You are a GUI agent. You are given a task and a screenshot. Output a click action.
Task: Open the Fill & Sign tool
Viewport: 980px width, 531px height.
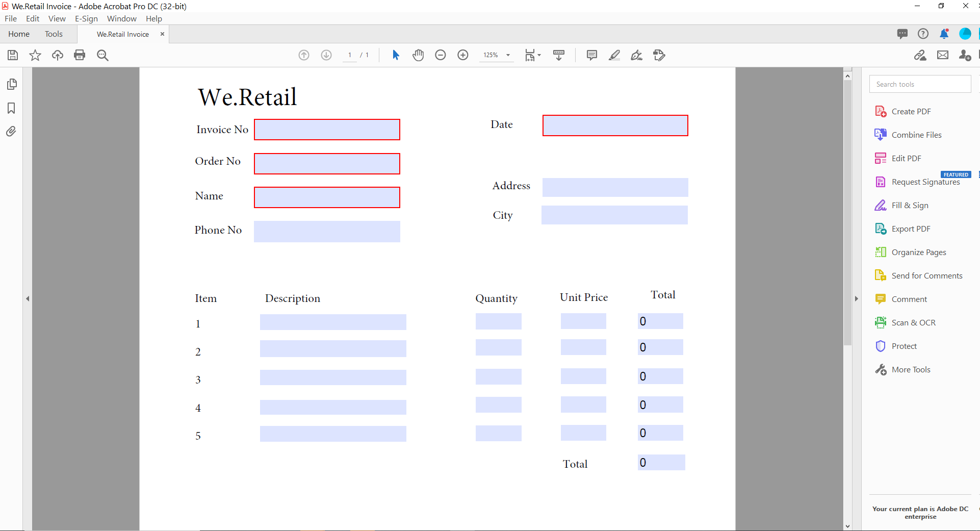pyautogui.click(x=910, y=206)
